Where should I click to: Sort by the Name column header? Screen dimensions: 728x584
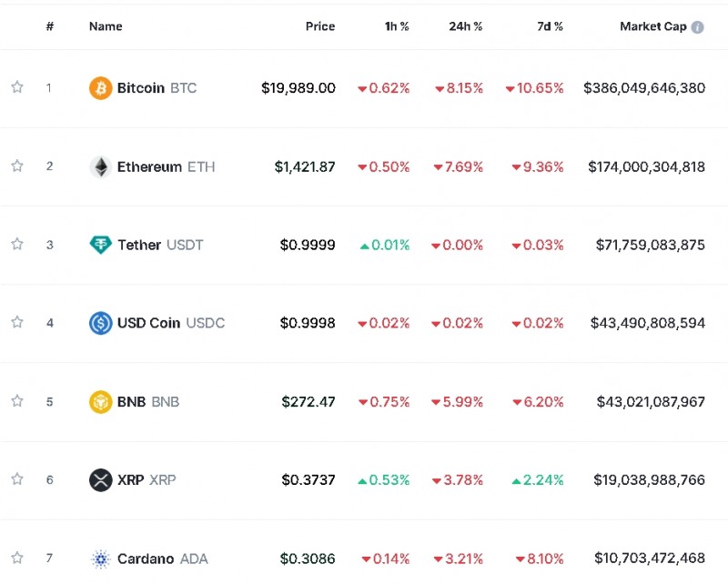(106, 26)
